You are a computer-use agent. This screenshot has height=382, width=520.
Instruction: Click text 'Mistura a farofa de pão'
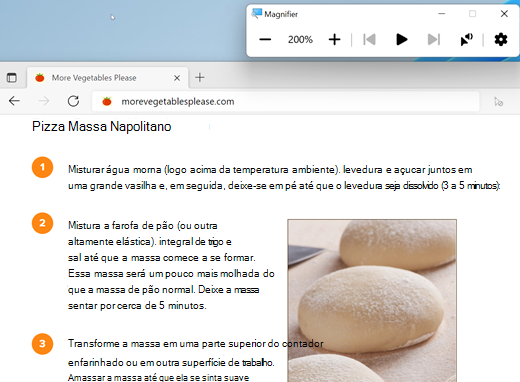pos(121,226)
